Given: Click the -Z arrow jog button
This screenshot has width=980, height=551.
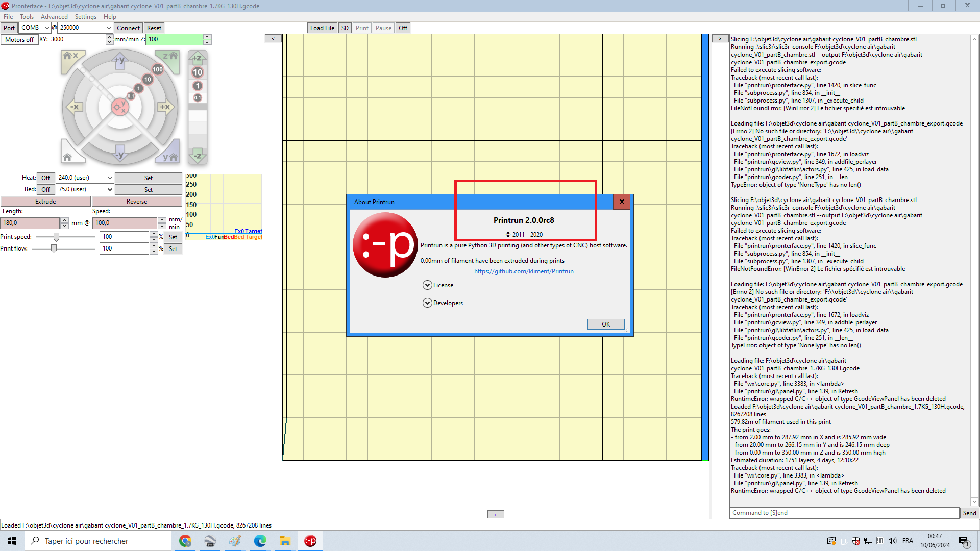Looking at the screenshot, I should [197, 156].
